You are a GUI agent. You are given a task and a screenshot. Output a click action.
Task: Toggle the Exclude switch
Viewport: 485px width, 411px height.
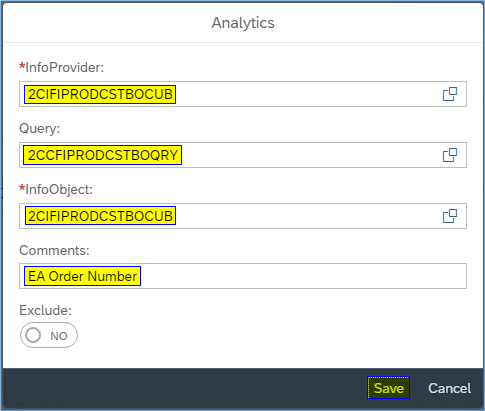click(49, 335)
